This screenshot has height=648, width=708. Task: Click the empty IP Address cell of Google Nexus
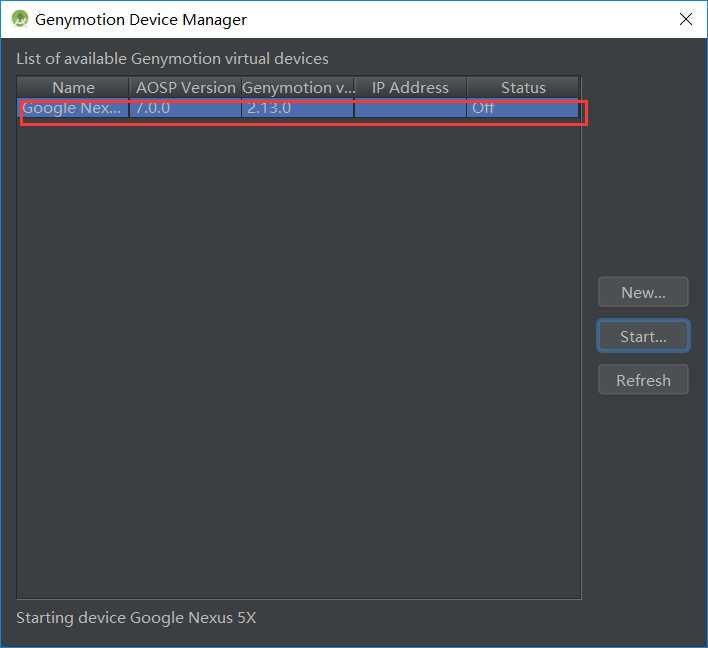[x=410, y=108]
